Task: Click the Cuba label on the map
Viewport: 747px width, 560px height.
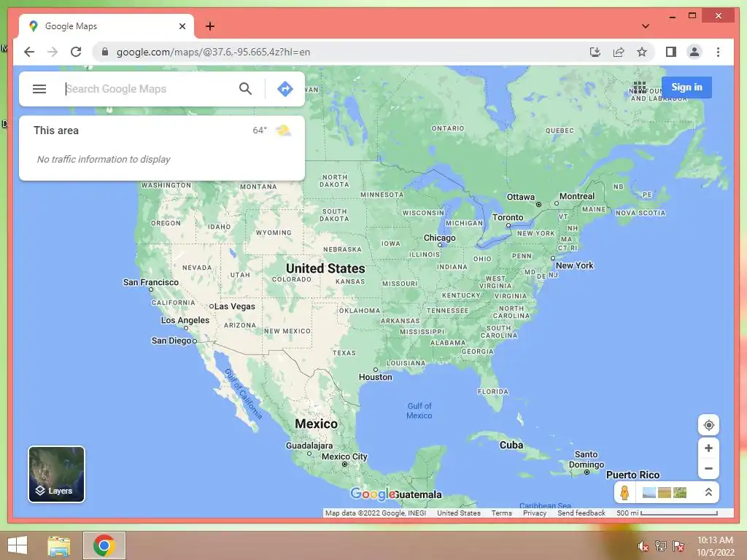Action: (511, 446)
